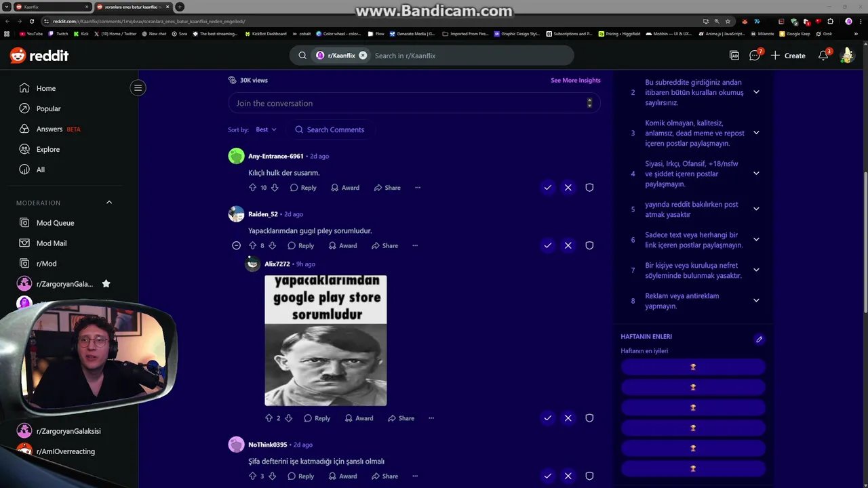
Task: Expand rule 4 Siyasi, Irkçı, Ofansif
Action: pyautogui.click(x=756, y=174)
